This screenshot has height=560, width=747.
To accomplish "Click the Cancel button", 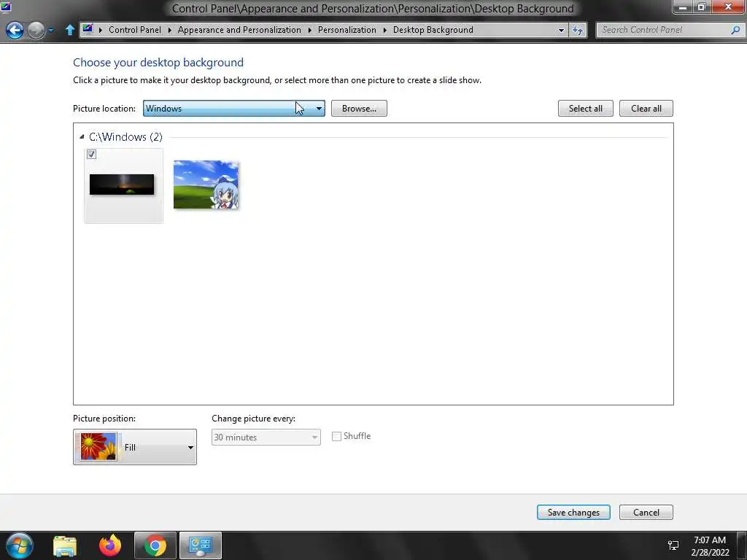I will [646, 513].
